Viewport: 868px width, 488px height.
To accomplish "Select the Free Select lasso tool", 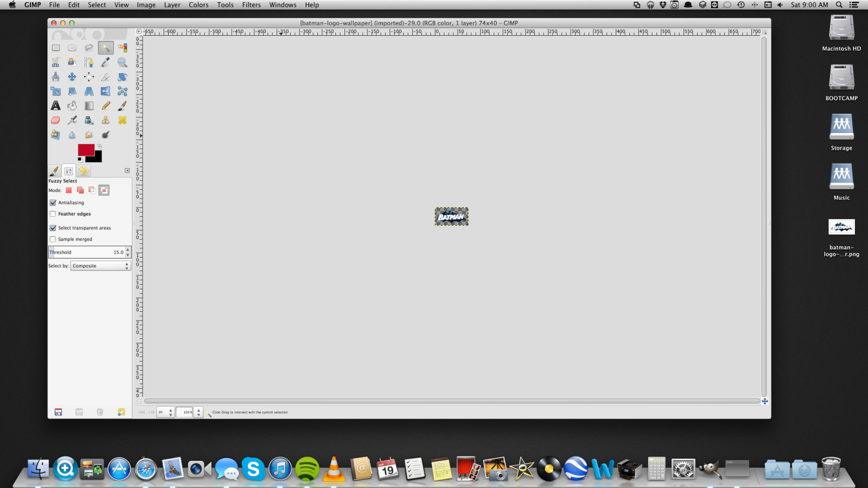I will point(89,48).
